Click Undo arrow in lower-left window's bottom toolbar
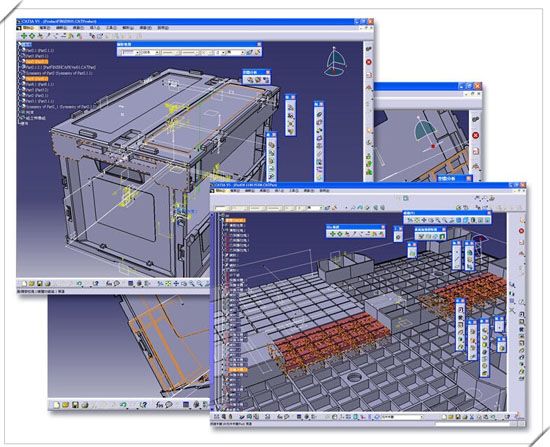Viewport: 550px width, 447px height. point(123,405)
